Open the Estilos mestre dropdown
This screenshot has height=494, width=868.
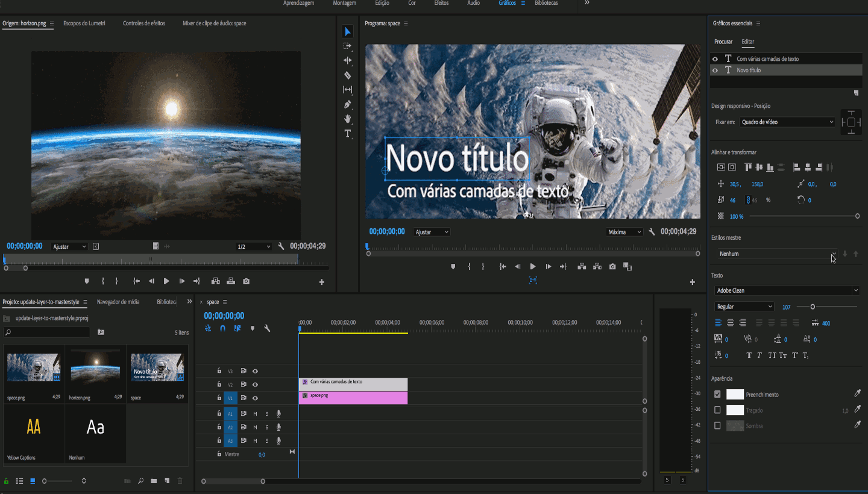point(777,254)
